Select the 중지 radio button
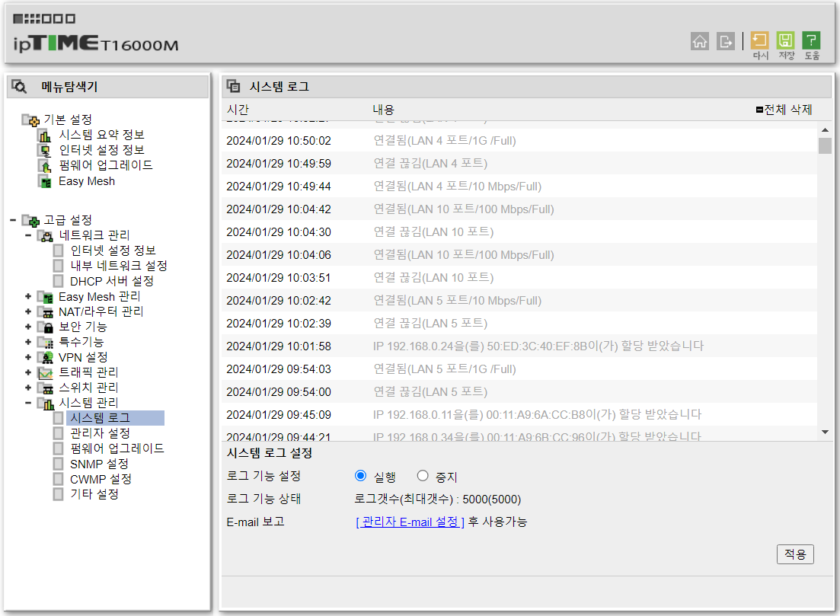The image size is (840, 616). (423, 476)
